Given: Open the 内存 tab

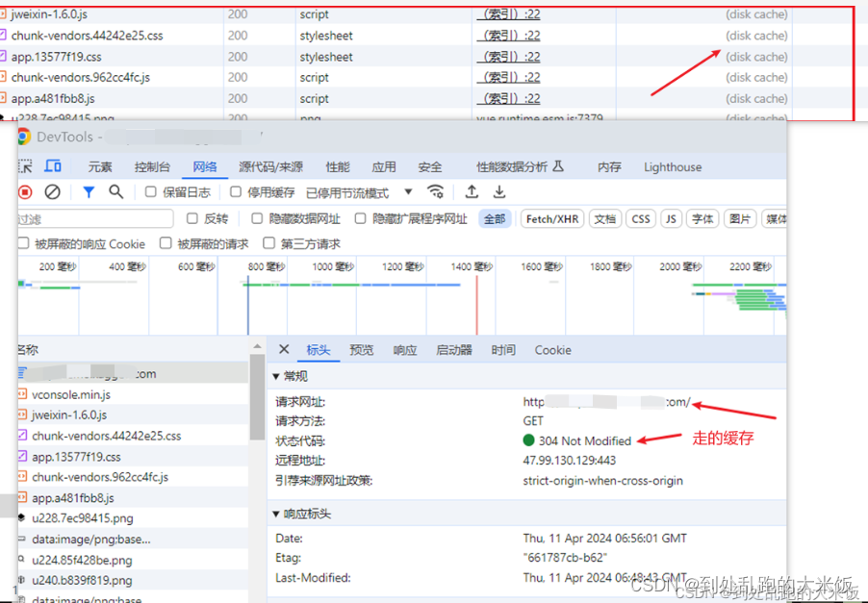Looking at the screenshot, I should click(609, 167).
